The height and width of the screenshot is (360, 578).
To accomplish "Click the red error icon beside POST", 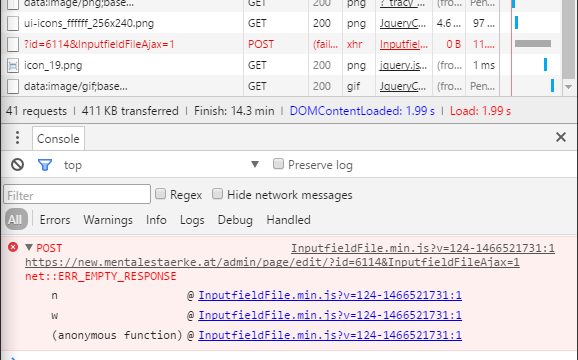I will tap(13, 247).
